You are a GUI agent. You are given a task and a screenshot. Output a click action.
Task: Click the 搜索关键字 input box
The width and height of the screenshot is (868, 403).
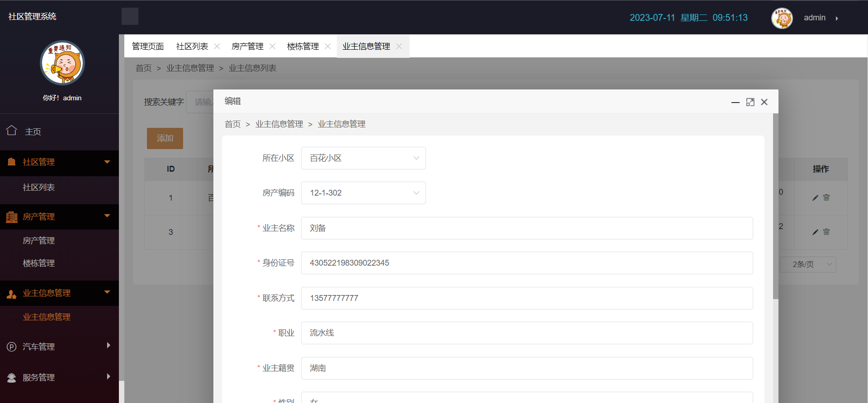point(200,102)
